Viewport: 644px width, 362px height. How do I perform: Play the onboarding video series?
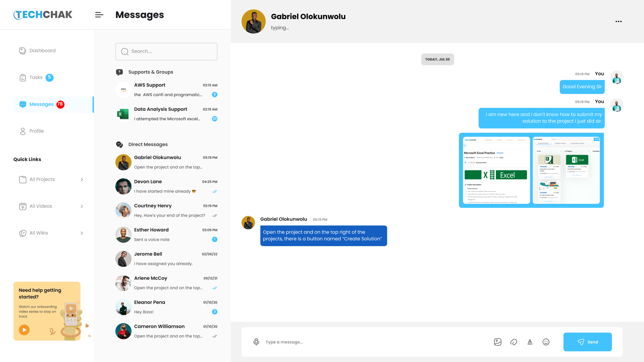tap(24, 330)
